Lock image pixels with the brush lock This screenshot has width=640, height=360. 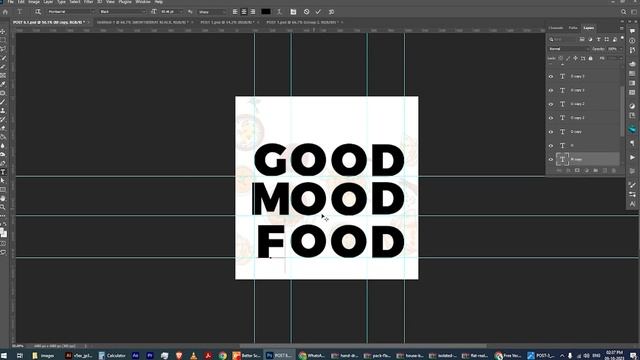pyautogui.click(x=568, y=58)
